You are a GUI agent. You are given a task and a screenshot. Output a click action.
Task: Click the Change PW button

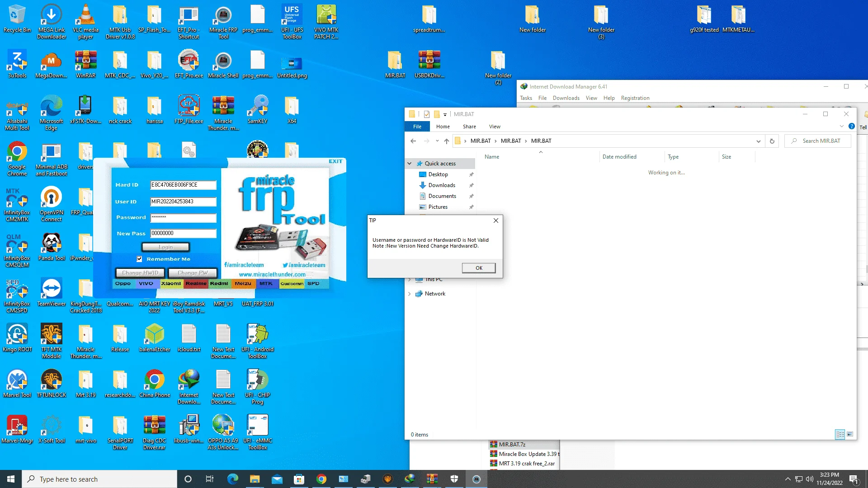point(193,273)
